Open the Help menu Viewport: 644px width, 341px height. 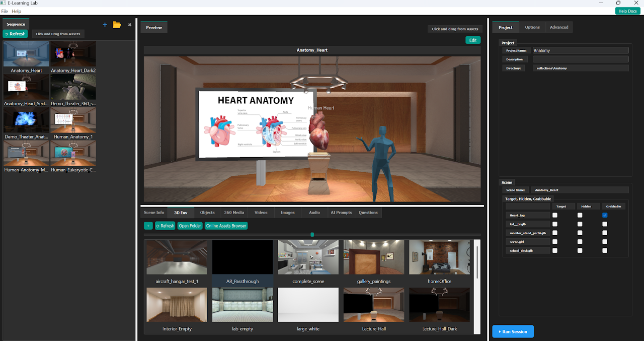pyautogui.click(x=17, y=11)
